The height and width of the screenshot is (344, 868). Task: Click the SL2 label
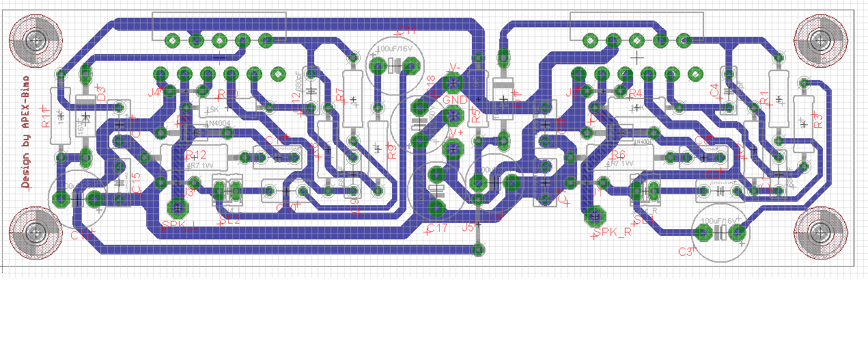[x=229, y=220]
